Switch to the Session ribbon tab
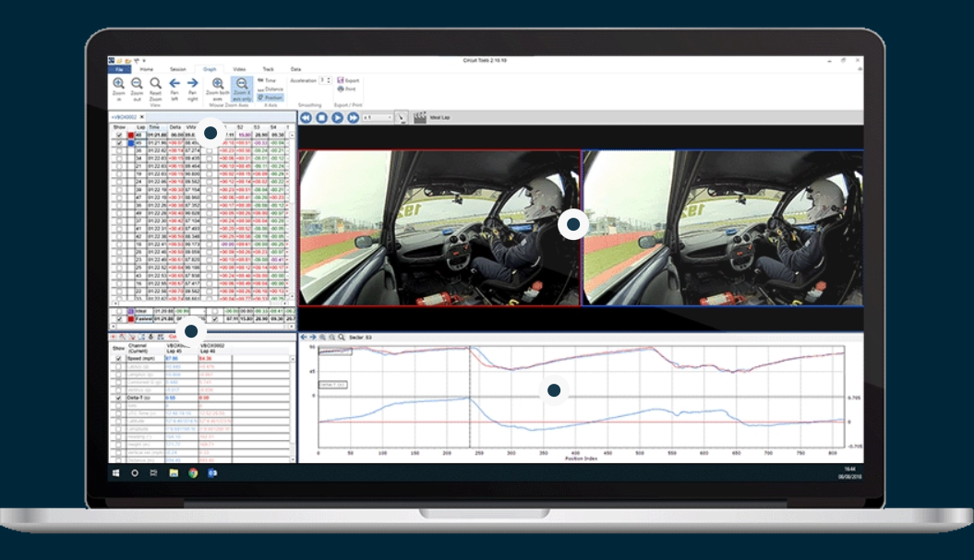The height and width of the screenshot is (560, 974). tap(178, 69)
